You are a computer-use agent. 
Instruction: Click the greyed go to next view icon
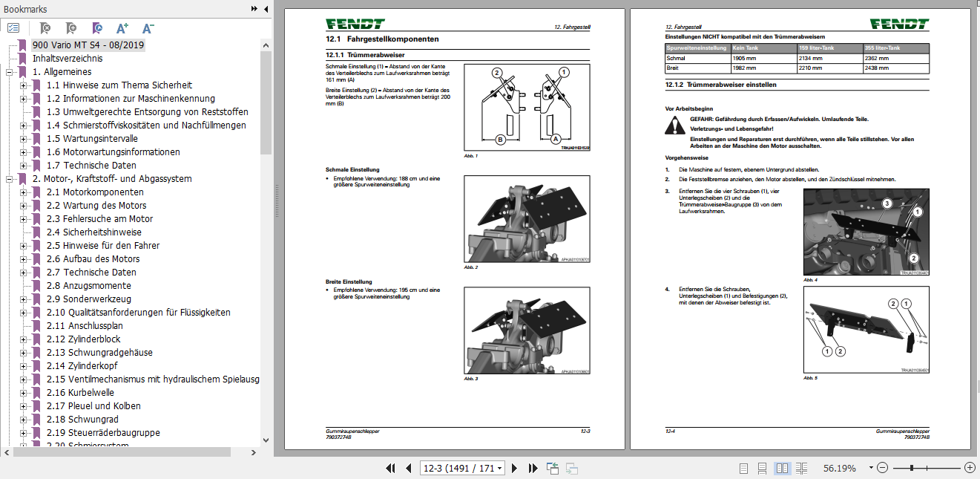click(572, 468)
